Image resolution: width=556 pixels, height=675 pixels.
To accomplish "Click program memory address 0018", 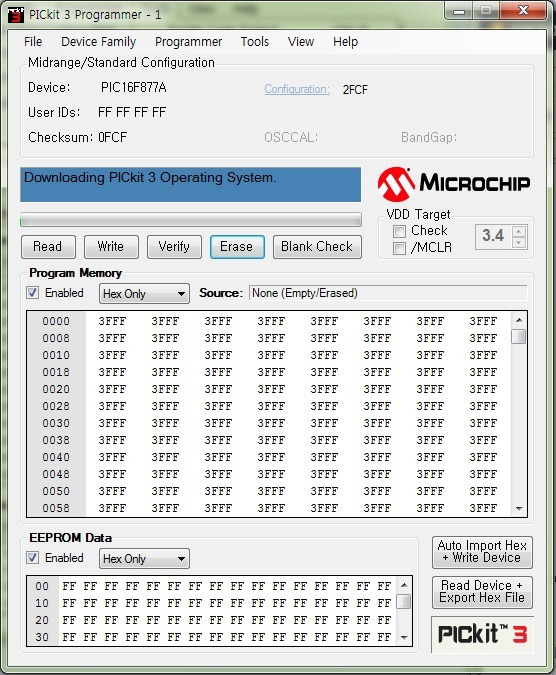I will click(x=56, y=372).
